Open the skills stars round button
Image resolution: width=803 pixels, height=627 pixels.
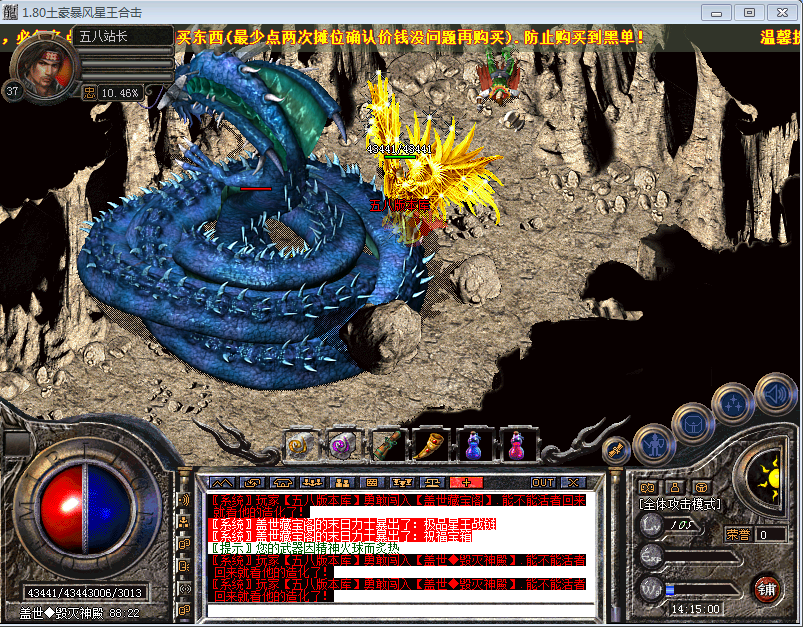[x=733, y=405]
